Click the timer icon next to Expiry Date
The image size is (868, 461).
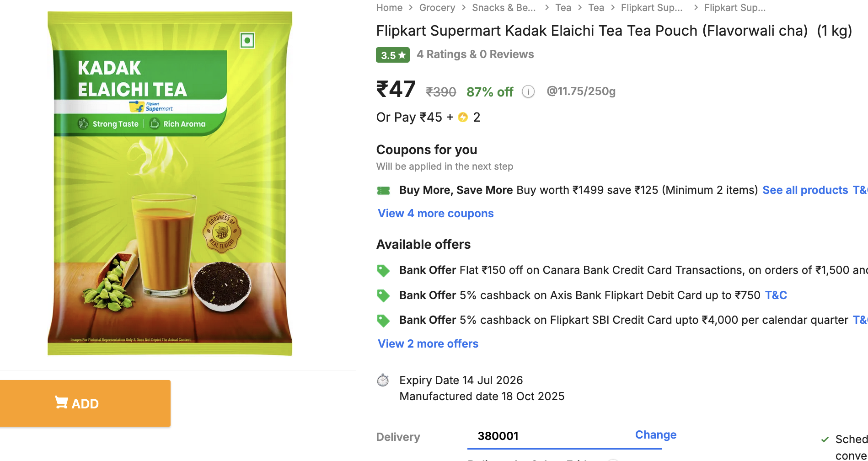coord(383,380)
